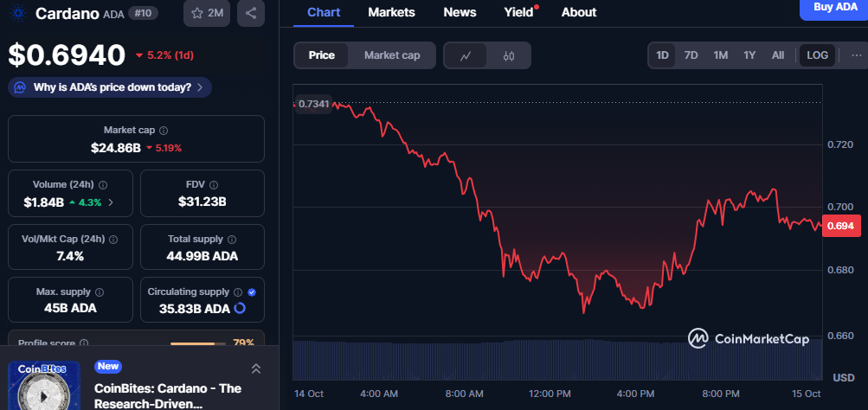Open the chart more options ellipsis menu
Viewport: 868px width, 410px height.
pos(856,55)
